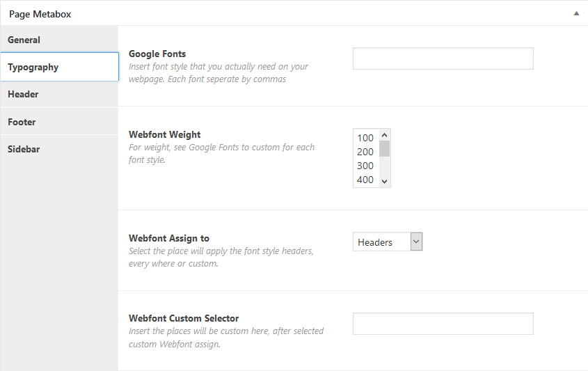Go to the Sidebar tab
This screenshot has width=588, height=371.
[x=59, y=149]
